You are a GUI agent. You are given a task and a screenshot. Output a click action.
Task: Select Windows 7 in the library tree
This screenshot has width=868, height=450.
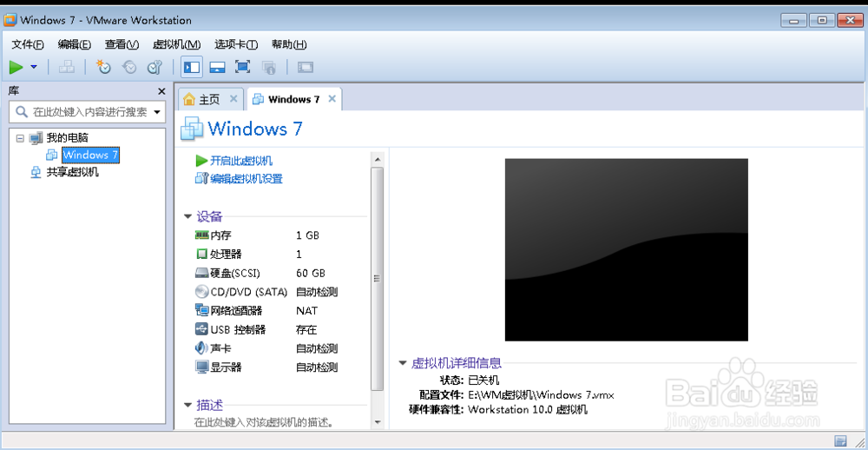pos(90,156)
